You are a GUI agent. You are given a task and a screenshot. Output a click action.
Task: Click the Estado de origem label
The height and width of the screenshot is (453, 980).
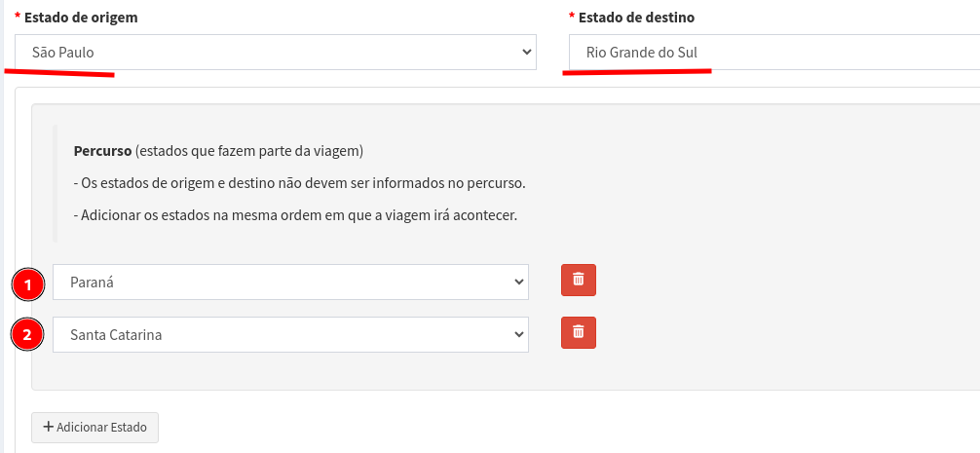click(81, 18)
